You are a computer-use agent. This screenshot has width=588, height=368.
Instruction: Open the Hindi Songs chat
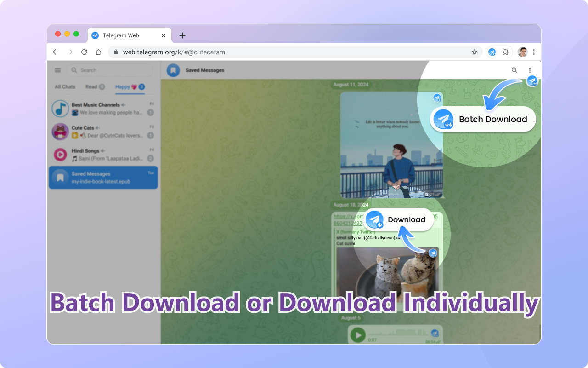tap(103, 155)
